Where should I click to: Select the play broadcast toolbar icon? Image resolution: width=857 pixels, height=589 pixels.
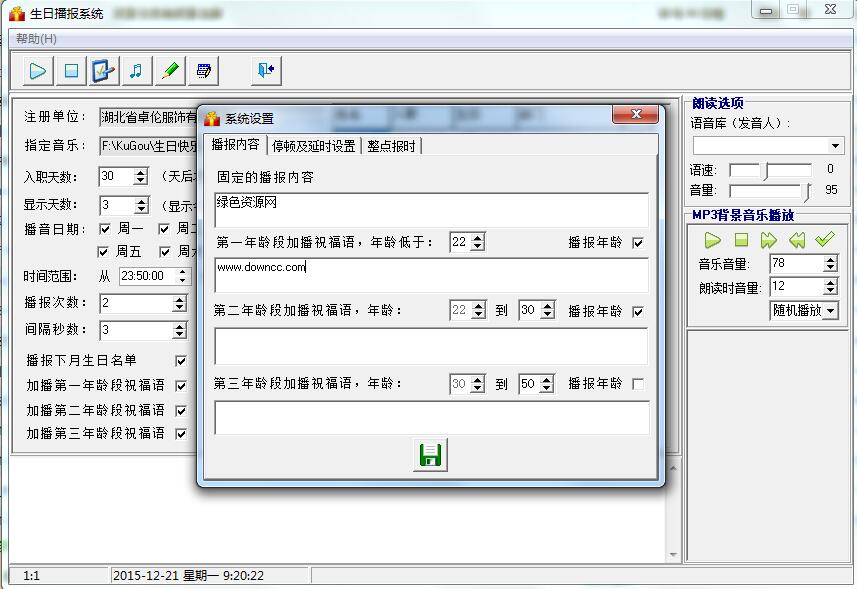(x=36, y=70)
